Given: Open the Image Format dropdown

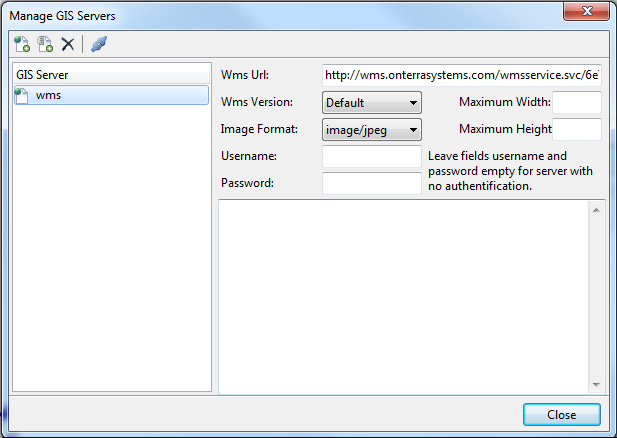Looking at the screenshot, I should [372, 129].
